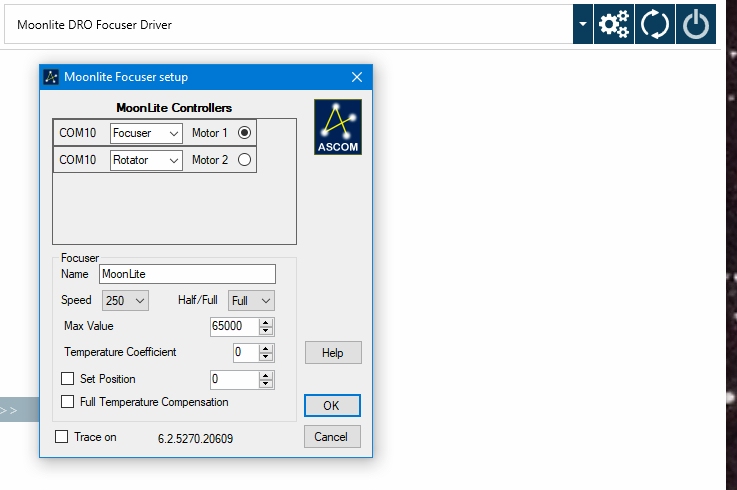Open the Speed dropdown showing 250
The height and width of the screenshot is (490, 737).
click(x=125, y=300)
